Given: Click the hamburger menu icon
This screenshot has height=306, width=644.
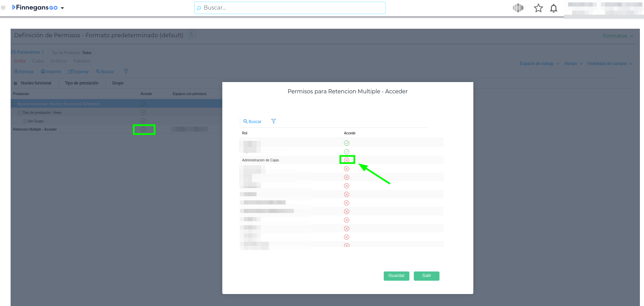Looking at the screenshot, I should pos(3,8).
